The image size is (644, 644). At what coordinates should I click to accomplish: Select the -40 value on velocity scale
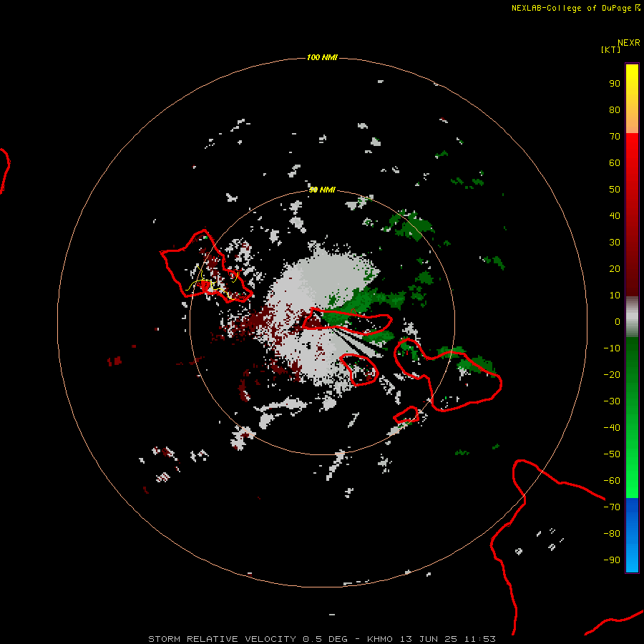(612, 428)
